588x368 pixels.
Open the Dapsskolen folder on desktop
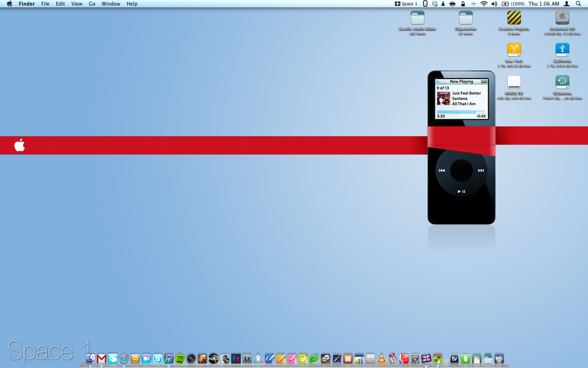[465, 18]
